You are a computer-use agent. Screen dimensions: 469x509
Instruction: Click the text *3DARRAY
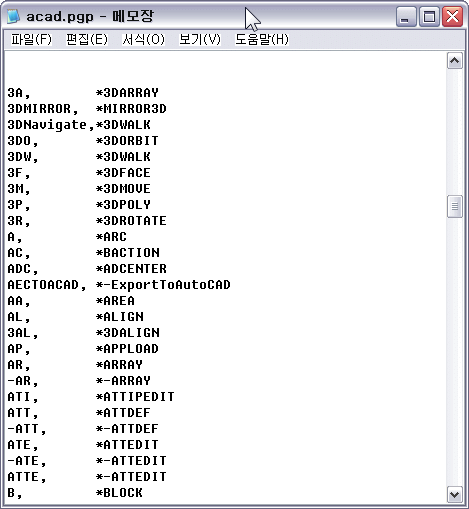pyautogui.click(x=127, y=93)
